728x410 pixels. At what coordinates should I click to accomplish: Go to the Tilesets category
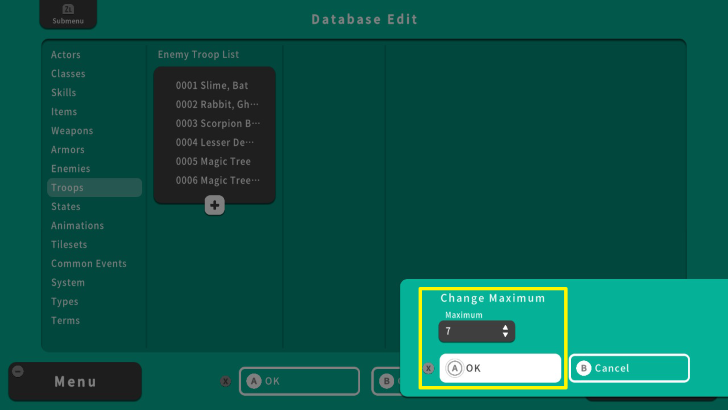[69, 245]
